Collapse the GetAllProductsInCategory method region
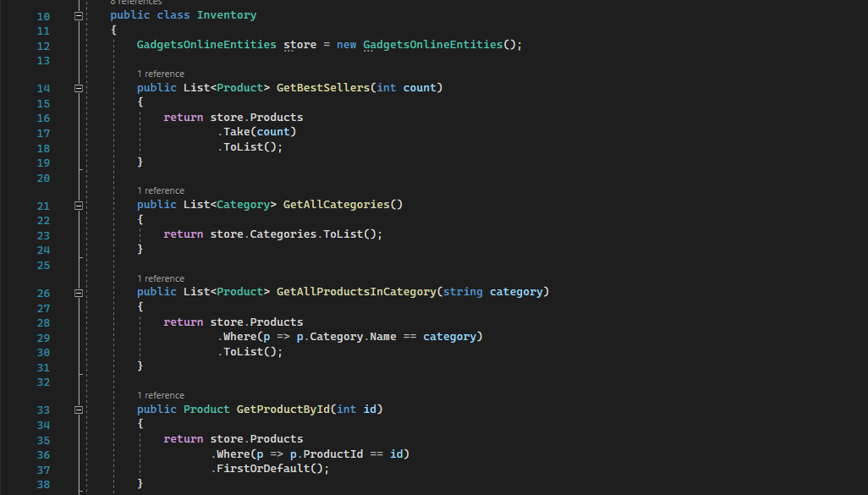The height and width of the screenshot is (495, 868). pos(79,293)
